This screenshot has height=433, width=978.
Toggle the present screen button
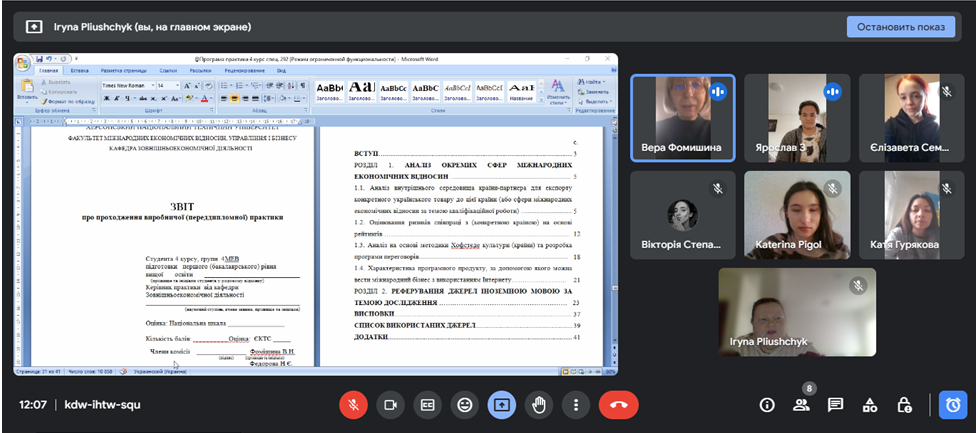point(501,405)
